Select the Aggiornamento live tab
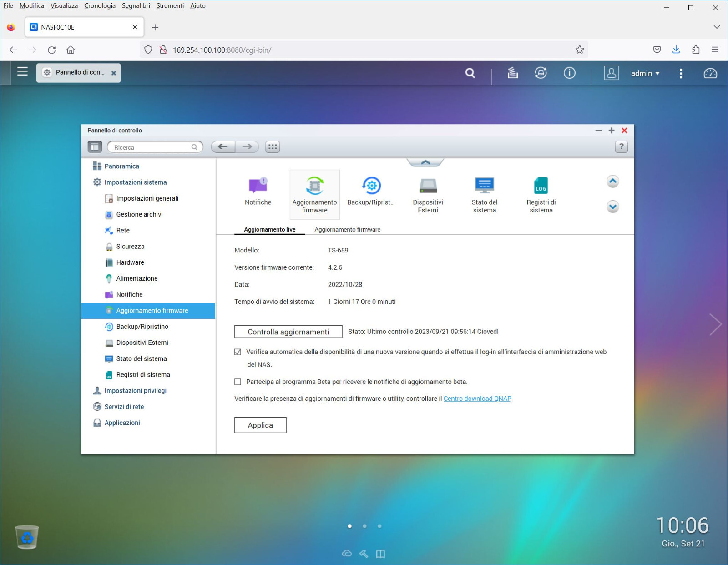The image size is (728, 565). 269,229
